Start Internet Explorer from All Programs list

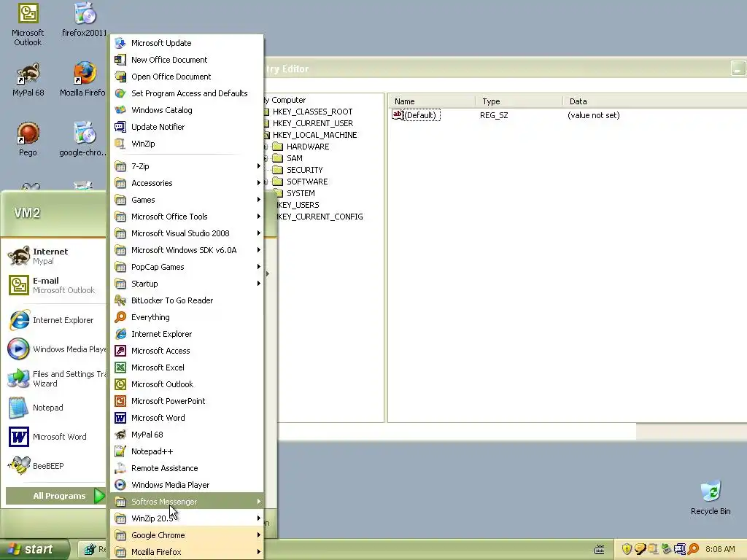point(187,334)
